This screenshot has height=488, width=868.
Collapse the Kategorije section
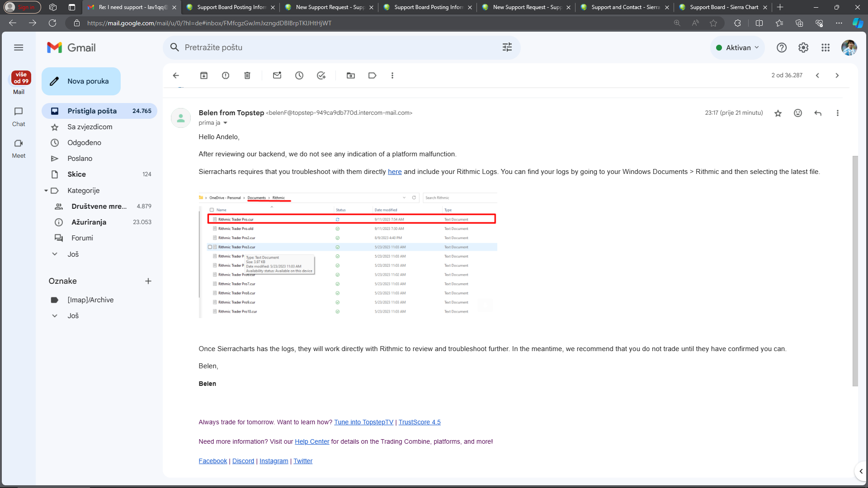coord(46,191)
